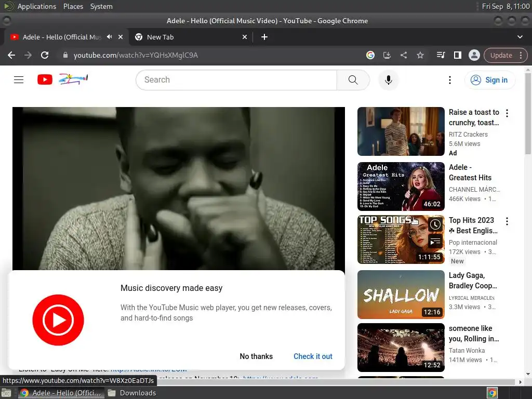Open the System menu

coord(101,6)
